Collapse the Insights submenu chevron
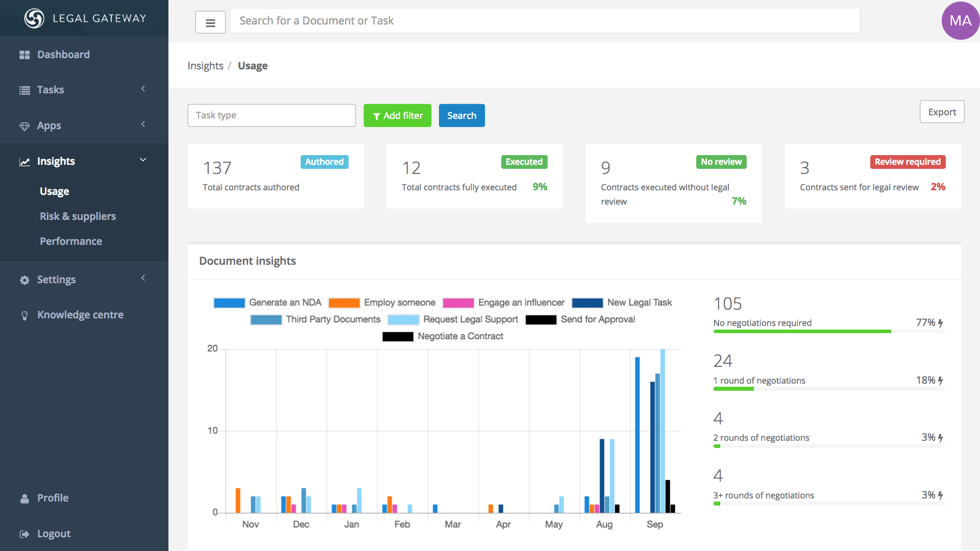Viewport: 980px width, 551px height. click(143, 160)
